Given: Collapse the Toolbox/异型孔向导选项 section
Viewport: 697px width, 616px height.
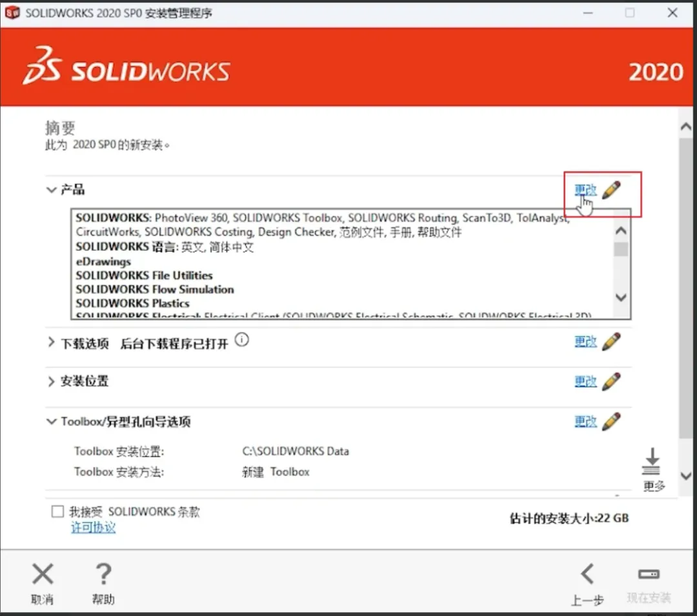Looking at the screenshot, I should [51, 422].
